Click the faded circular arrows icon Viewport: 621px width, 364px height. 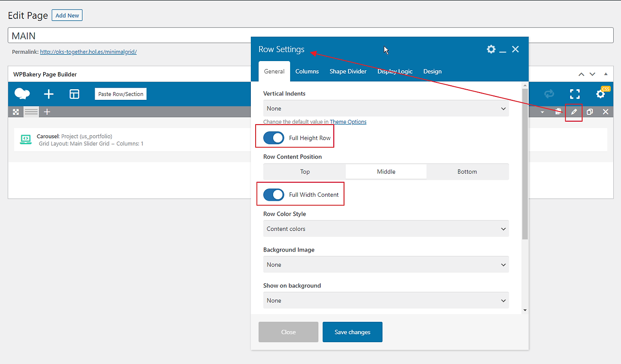(x=549, y=94)
